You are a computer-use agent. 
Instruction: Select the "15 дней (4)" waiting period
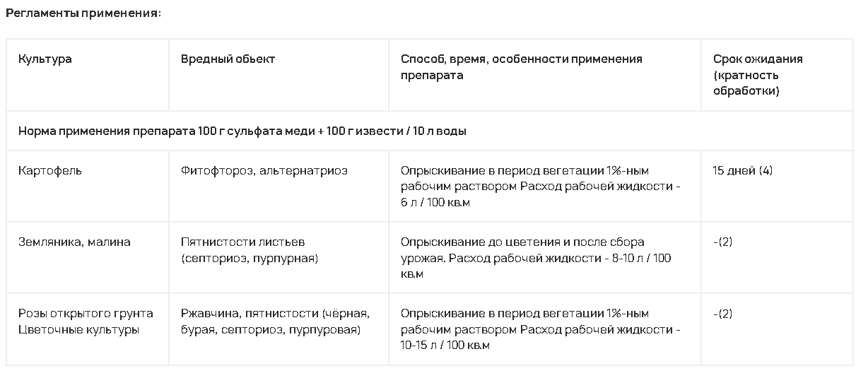[x=743, y=171]
